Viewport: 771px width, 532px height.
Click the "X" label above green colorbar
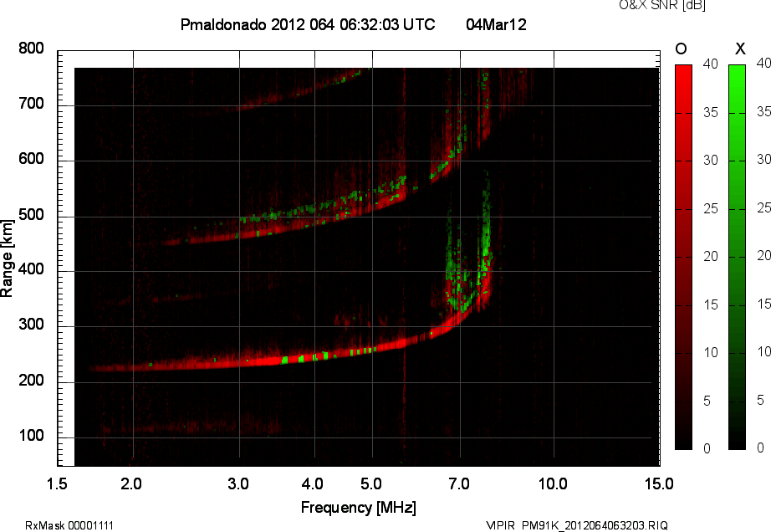740,49
